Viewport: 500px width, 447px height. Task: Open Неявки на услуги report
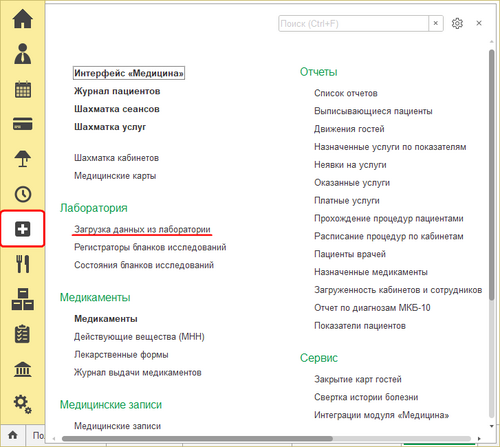tap(350, 165)
